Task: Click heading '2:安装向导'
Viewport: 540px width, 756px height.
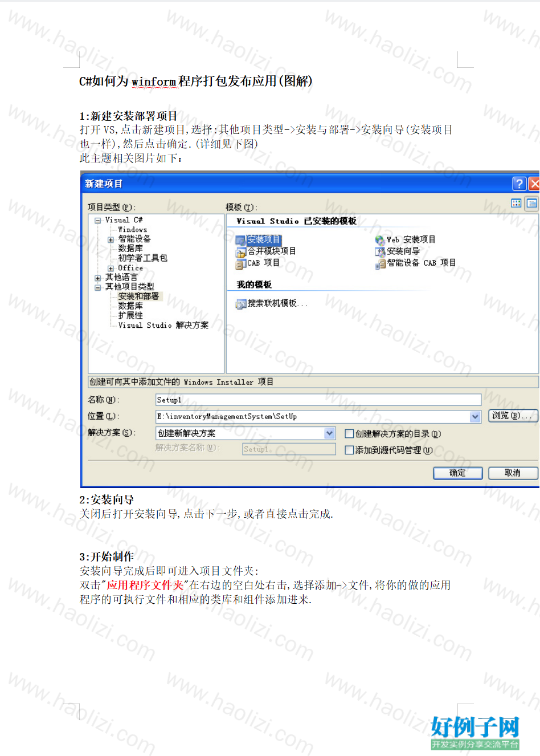Action: (107, 500)
